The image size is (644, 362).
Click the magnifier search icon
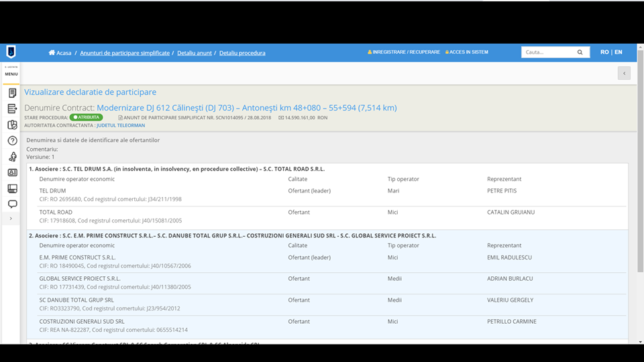click(x=580, y=52)
